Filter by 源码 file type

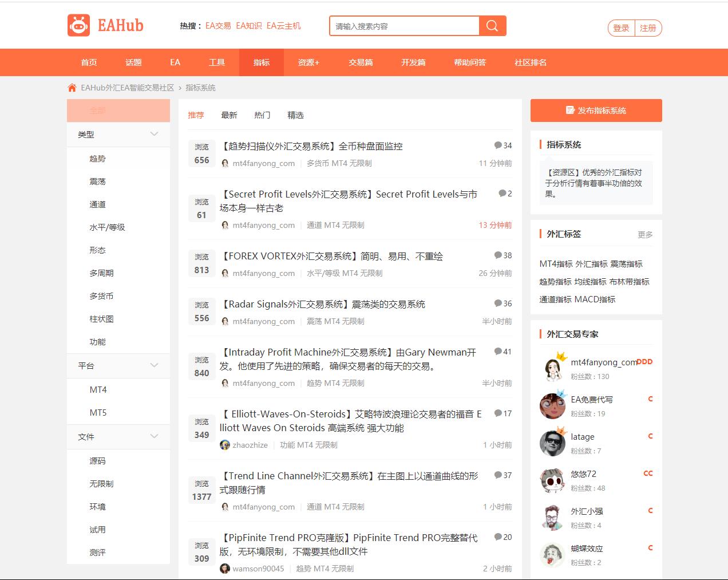coord(97,461)
